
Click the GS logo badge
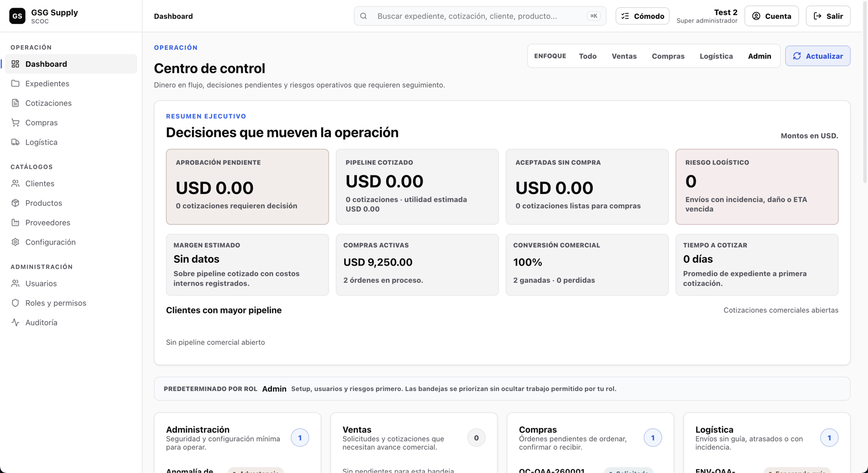(17, 16)
